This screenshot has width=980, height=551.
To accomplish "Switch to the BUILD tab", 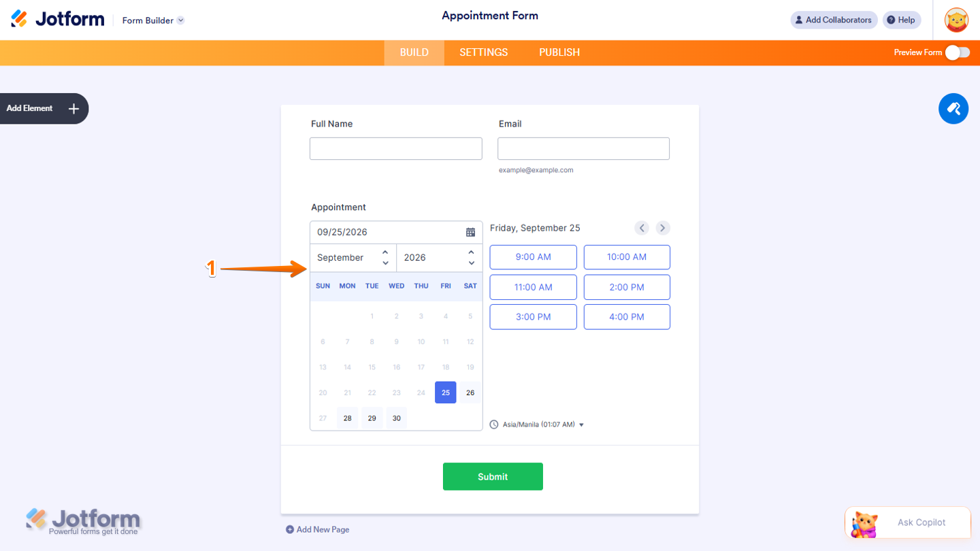I will pos(414,52).
